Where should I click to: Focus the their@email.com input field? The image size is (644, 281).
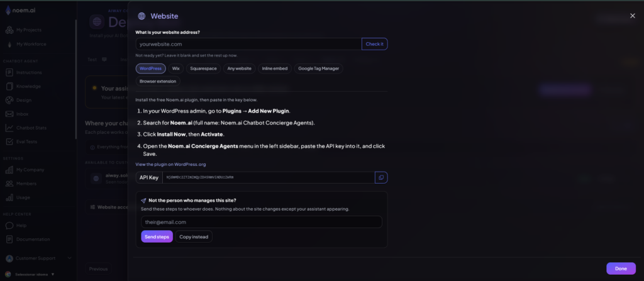coord(262,222)
